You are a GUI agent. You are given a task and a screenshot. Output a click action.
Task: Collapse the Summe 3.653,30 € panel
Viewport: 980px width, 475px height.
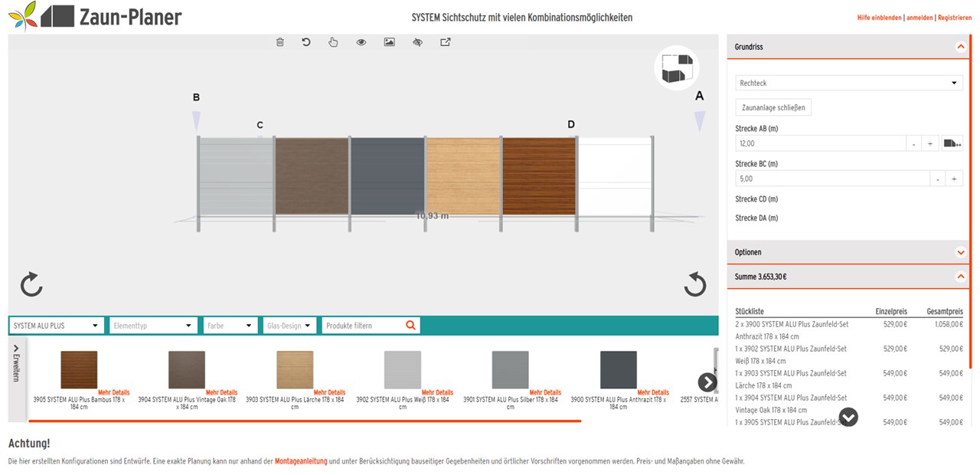960,277
